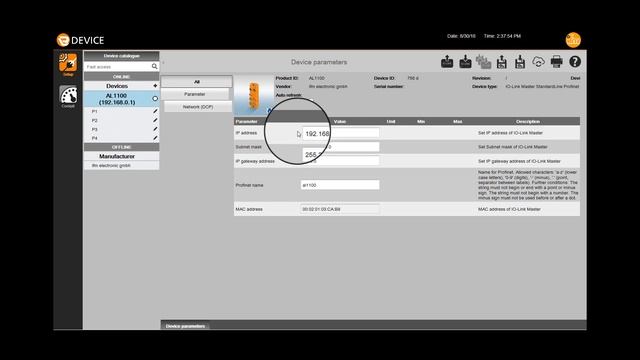Click the Device type value text
This screenshot has height=360, width=640.
pos(542,87)
